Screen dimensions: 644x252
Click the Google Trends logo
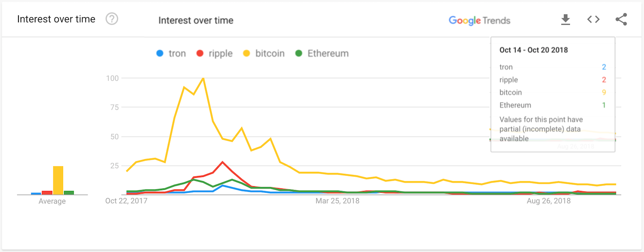pyautogui.click(x=465, y=20)
